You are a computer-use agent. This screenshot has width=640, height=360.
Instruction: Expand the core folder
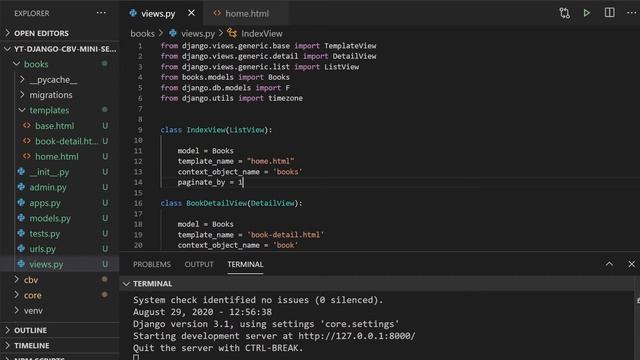pos(60,295)
